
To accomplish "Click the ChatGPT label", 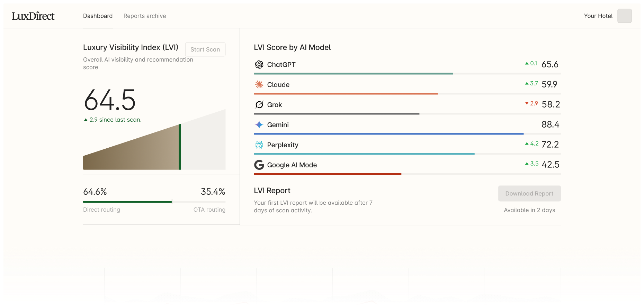I will (x=281, y=65).
